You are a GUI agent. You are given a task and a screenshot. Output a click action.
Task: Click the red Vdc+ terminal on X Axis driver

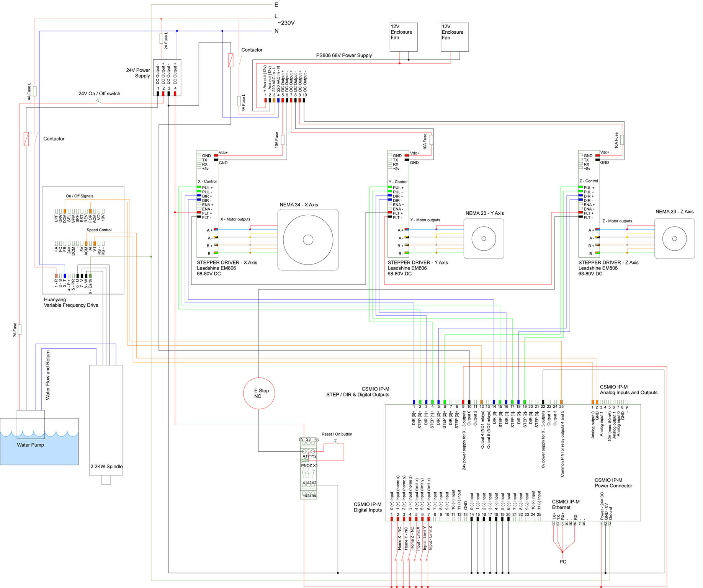216,156
